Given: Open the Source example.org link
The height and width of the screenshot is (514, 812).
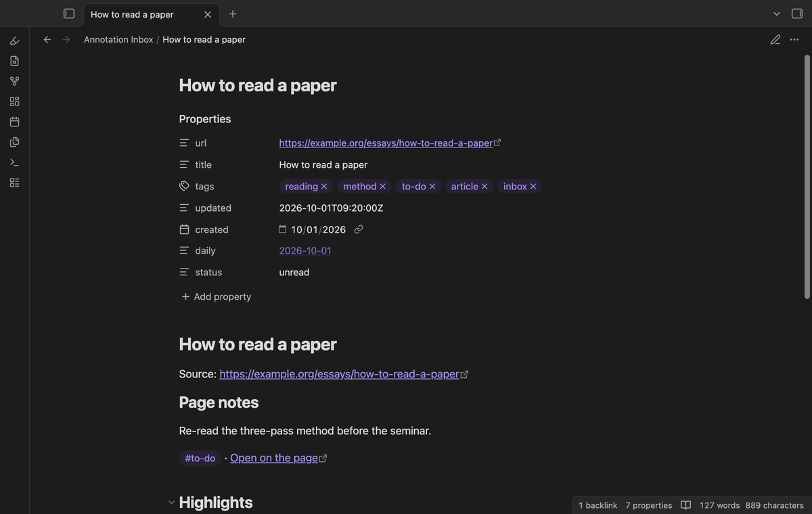Looking at the screenshot, I should 340,374.
